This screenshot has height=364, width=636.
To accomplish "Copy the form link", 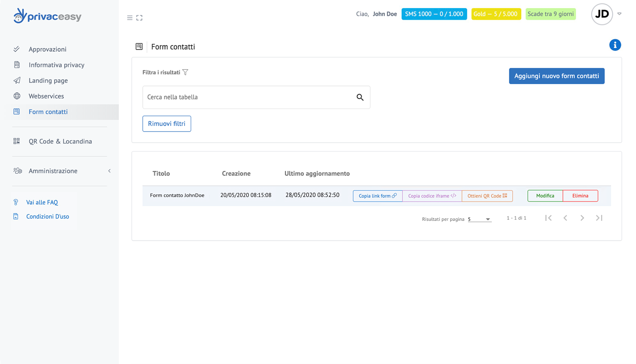I will 377,196.
